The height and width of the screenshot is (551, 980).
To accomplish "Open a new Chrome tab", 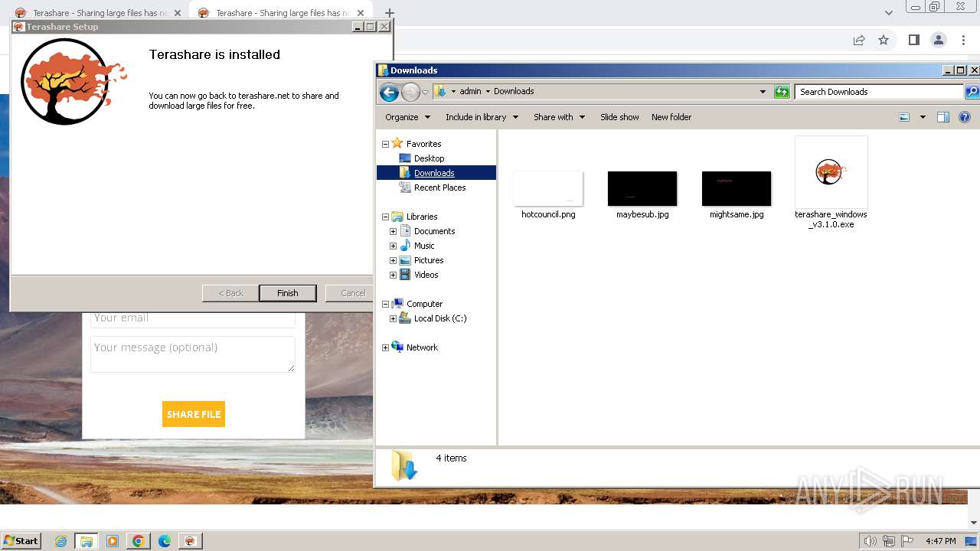I will point(389,13).
